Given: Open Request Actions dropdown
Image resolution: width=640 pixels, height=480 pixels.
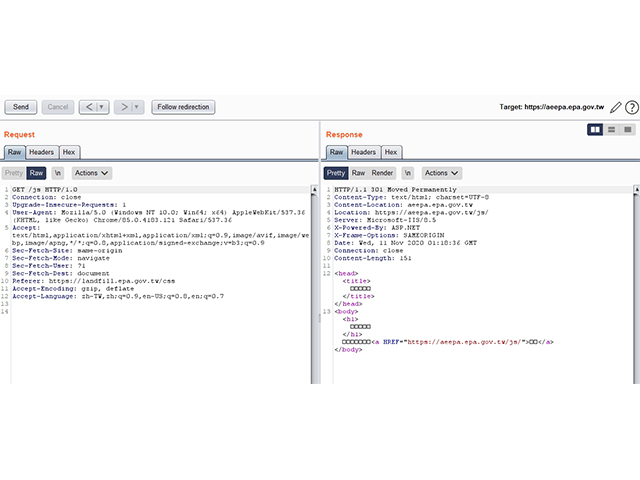Looking at the screenshot, I should click(x=91, y=173).
